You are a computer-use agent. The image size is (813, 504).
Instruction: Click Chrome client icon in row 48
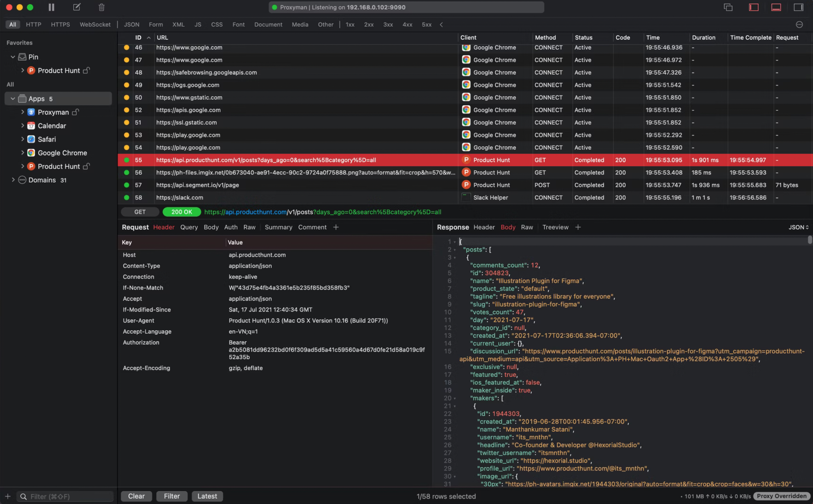[466, 72]
